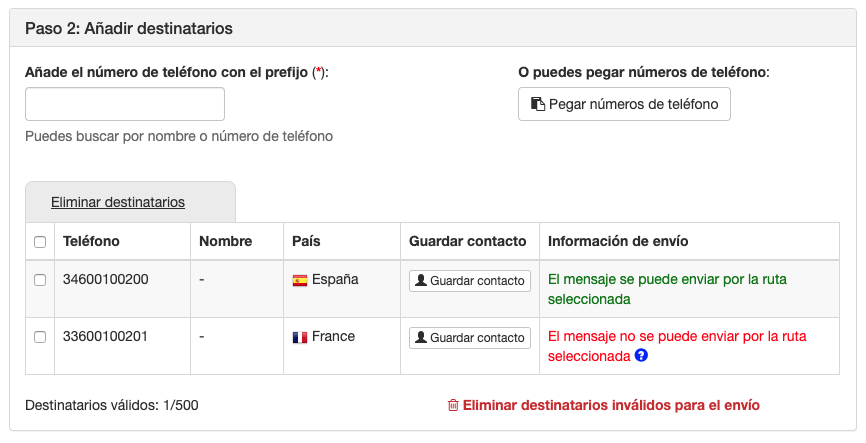Save contact for the France number
Viewport: 866px width, 443px height.
click(470, 338)
